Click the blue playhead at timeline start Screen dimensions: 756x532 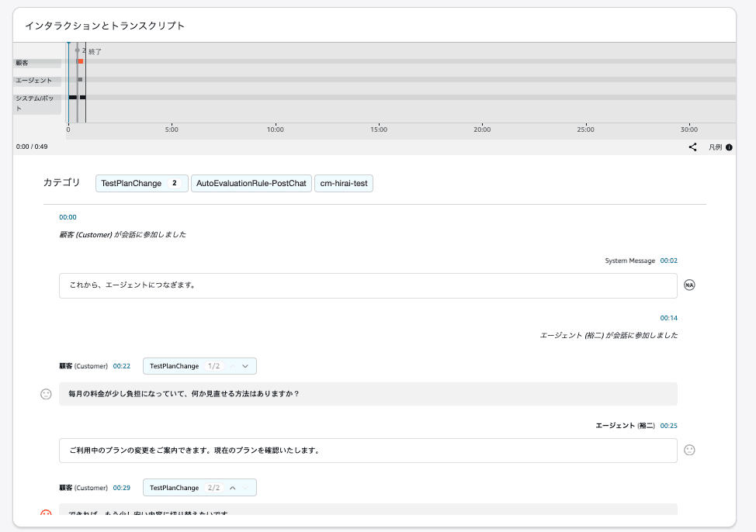click(x=68, y=82)
